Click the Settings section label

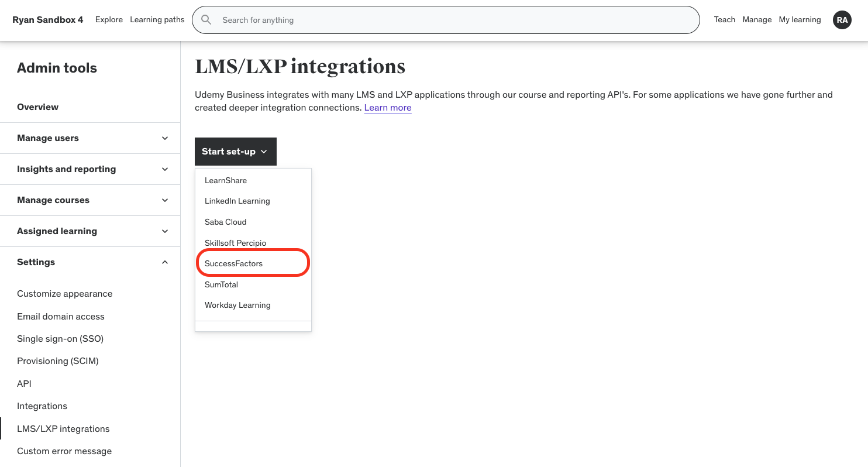tap(36, 262)
